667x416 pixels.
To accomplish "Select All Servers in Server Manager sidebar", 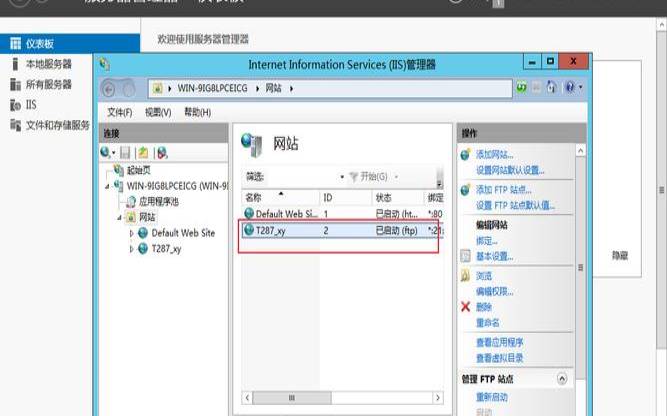I will click(48, 85).
